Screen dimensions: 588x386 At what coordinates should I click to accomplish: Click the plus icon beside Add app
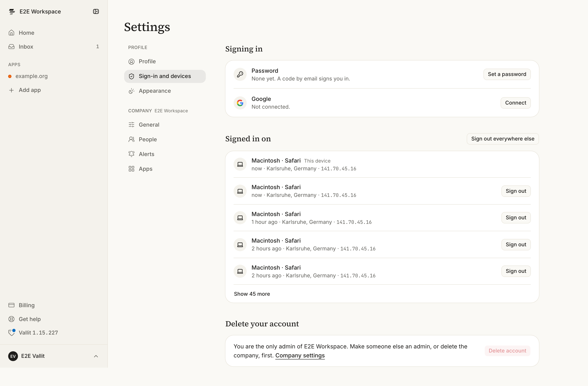[x=11, y=90]
